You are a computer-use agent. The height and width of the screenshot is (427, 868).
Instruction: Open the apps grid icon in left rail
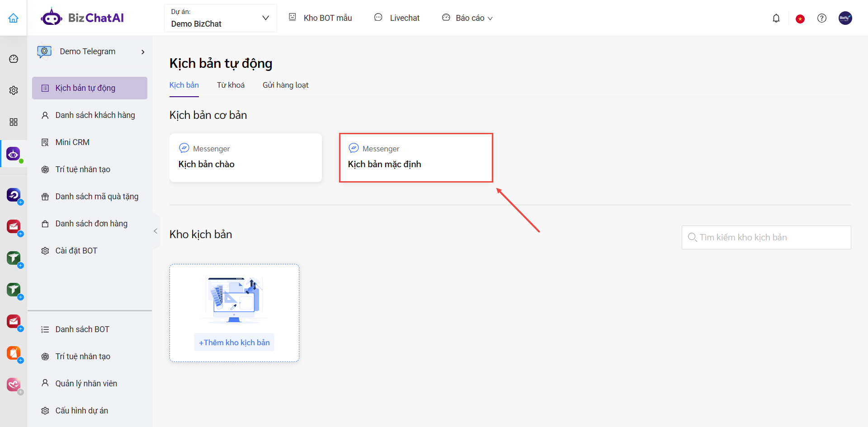pos(14,122)
